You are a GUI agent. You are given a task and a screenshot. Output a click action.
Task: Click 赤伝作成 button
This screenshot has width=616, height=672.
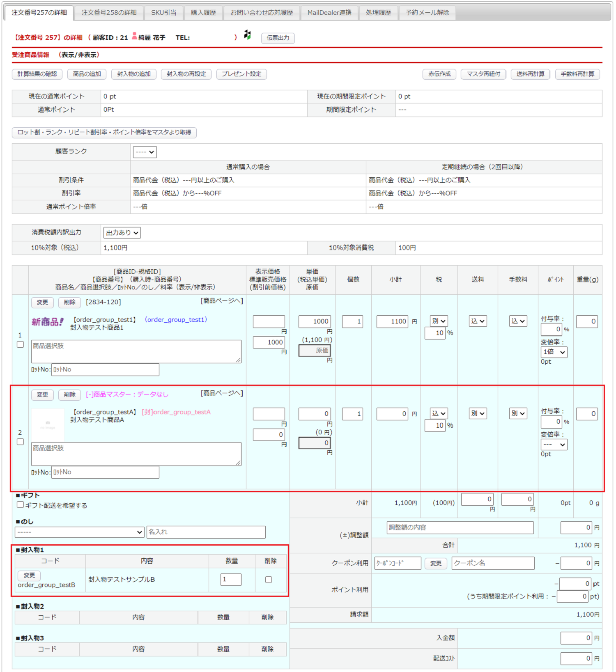click(439, 74)
